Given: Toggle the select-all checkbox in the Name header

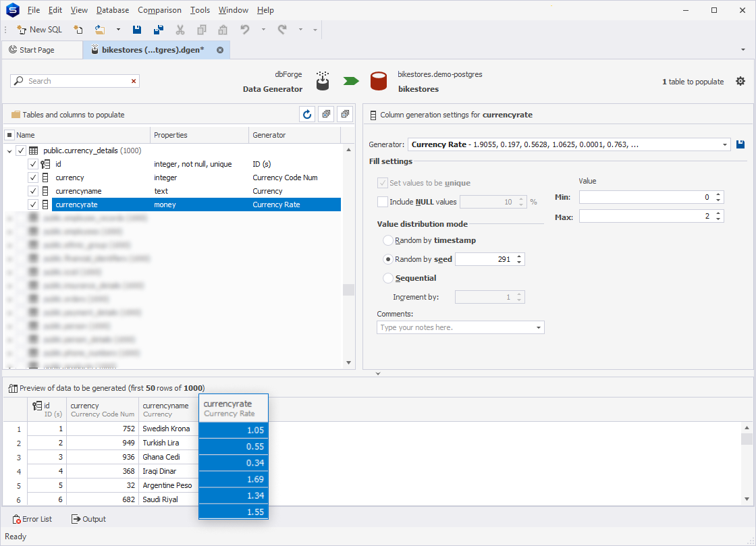Looking at the screenshot, I should 9,135.
